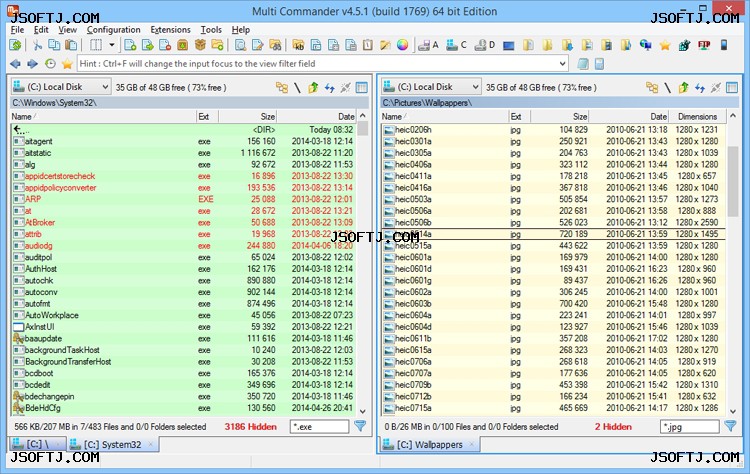Select the appidcertstorecheck file

[184, 176]
